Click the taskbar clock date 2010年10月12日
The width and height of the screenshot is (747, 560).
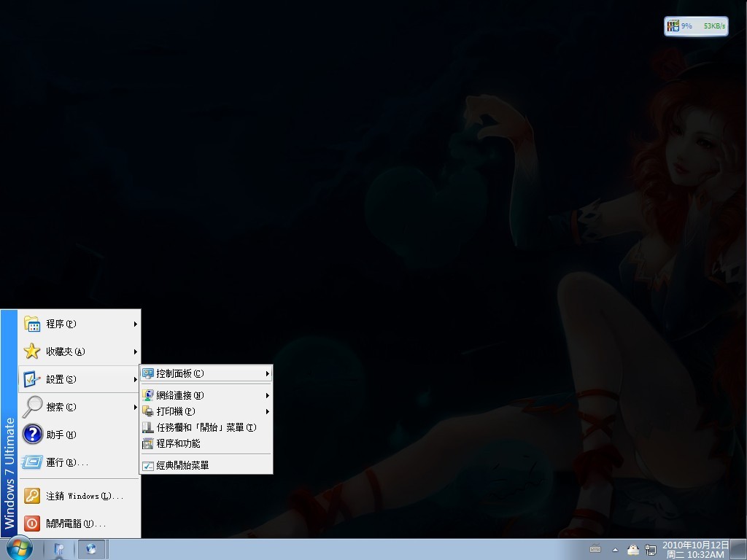(695, 545)
